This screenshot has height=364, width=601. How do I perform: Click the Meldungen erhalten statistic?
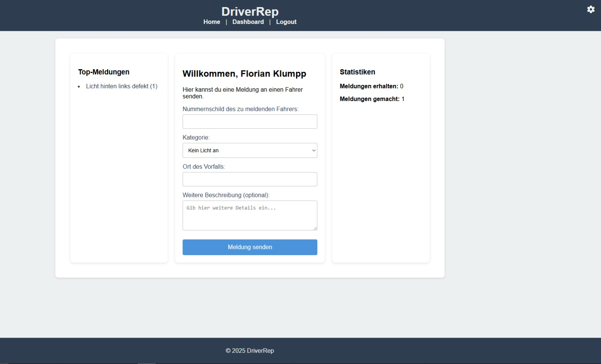click(x=371, y=86)
